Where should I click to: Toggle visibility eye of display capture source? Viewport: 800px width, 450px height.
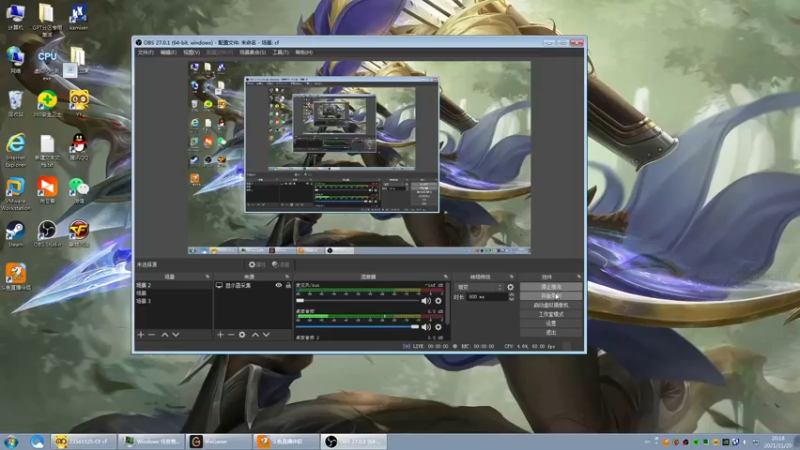(279, 285)
